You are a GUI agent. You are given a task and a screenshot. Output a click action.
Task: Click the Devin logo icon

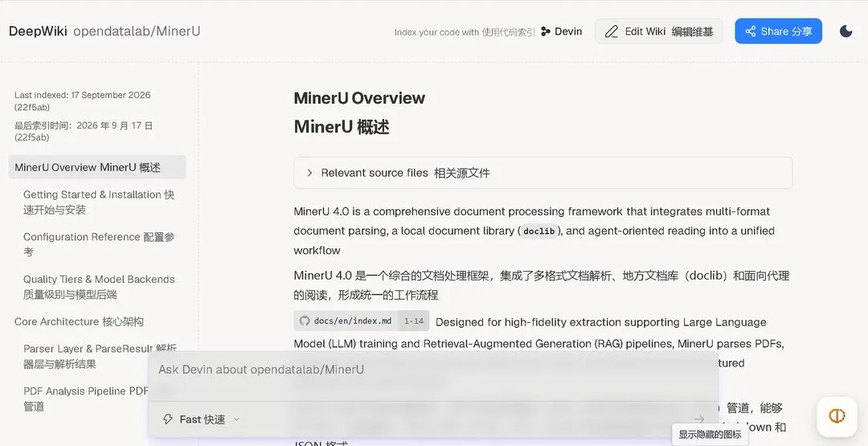(x=546, y=31)
